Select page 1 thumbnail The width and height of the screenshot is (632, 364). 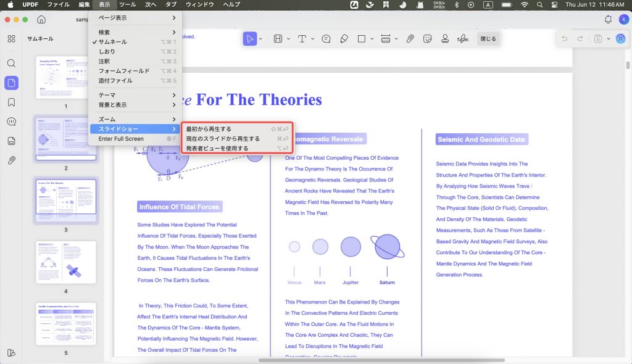coord(65,77)
